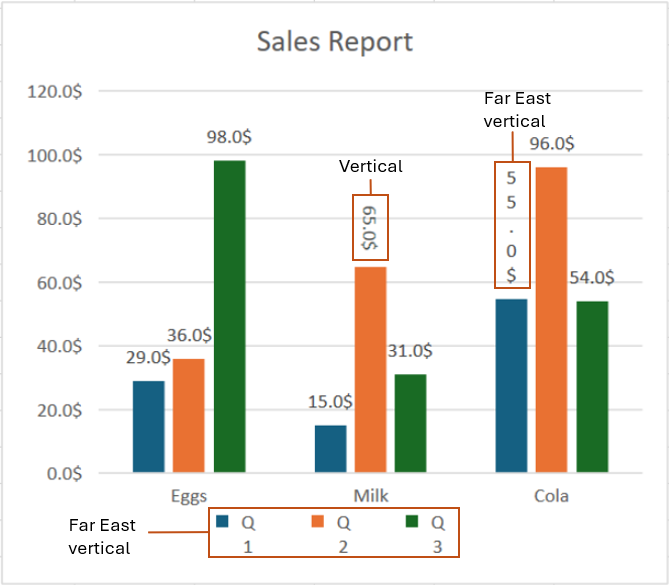This screenshot has width=669, height=585.
Task: Click the Cola category axis label
Action: 551,496
